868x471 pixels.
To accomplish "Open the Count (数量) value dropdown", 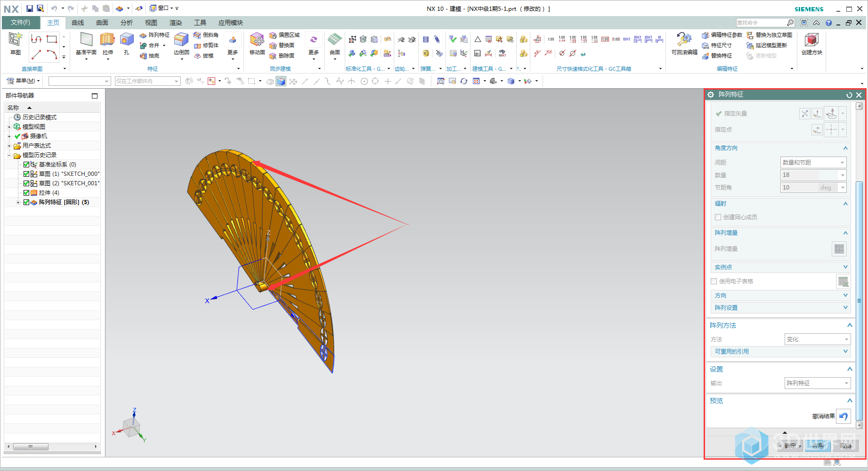I will 843,175.
